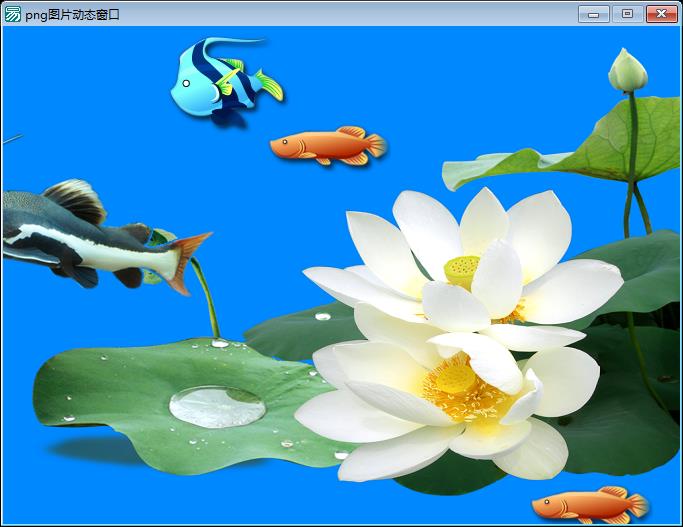Maximize the png图片动态窗口 window
Image resolution: width=683 pixels, height=527 pixels.
(x=627, y=14)
